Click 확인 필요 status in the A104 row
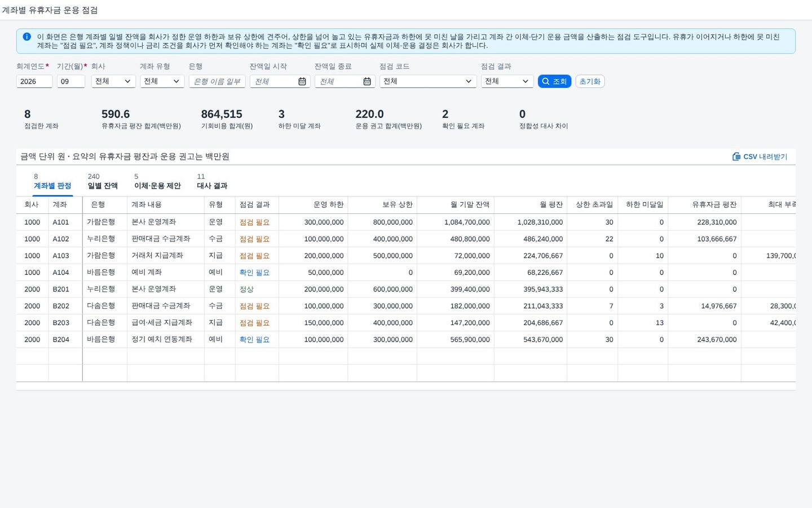 point(255,273)
